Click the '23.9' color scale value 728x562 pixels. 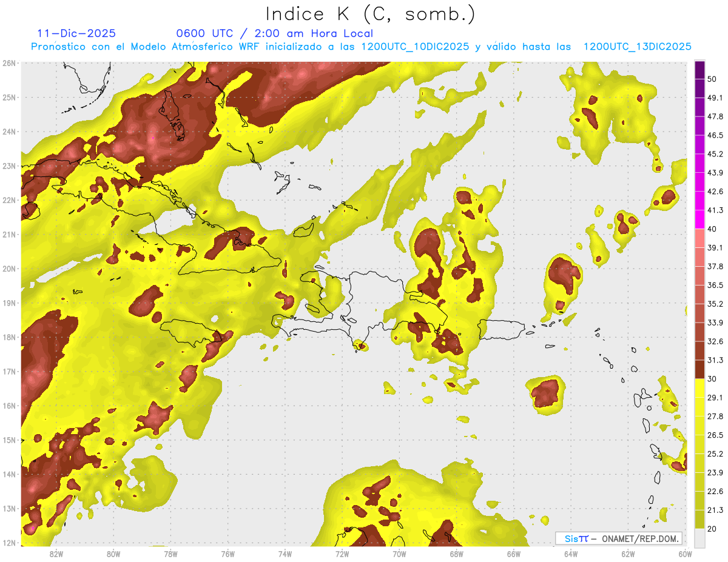coord(716,472)
